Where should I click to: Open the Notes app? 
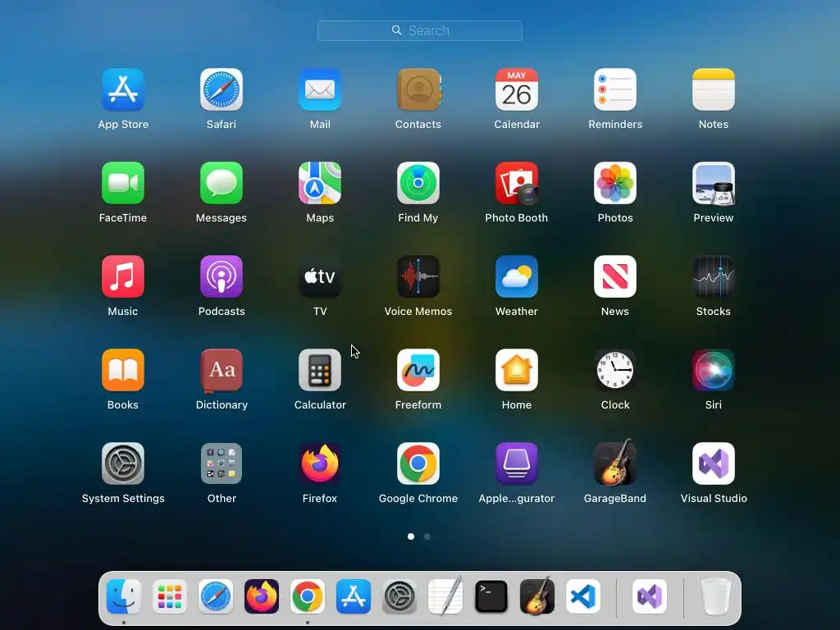pos(714,89)
